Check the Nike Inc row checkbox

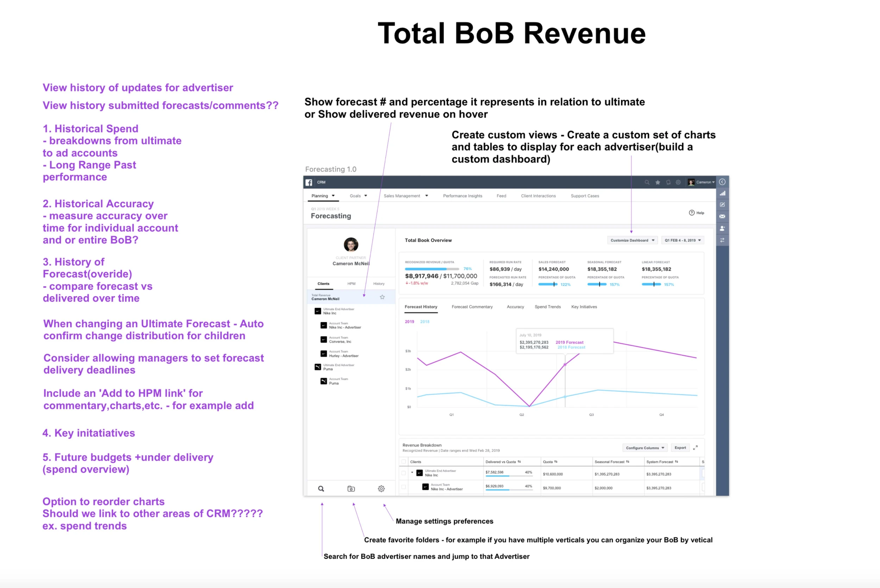click(404, 473)
